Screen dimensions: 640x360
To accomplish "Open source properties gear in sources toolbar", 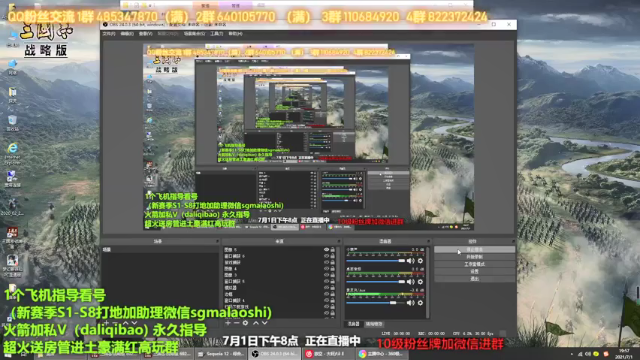I will (x=245, y=323).
